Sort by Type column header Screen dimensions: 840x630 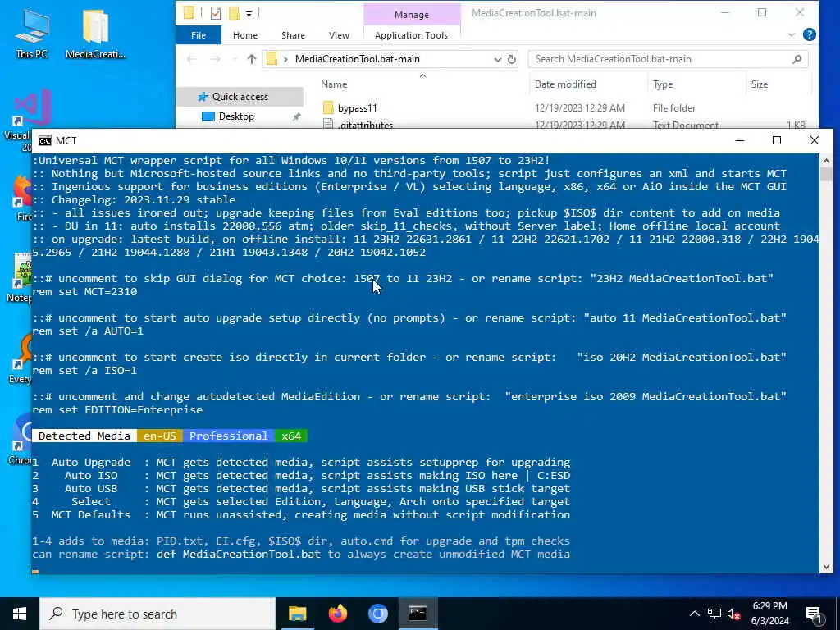click(x=663, y=84)
